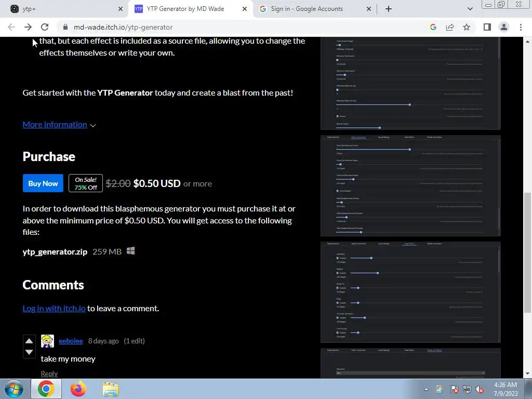
Task: Bookmark this page with the star icon
Action: (467, 27)
